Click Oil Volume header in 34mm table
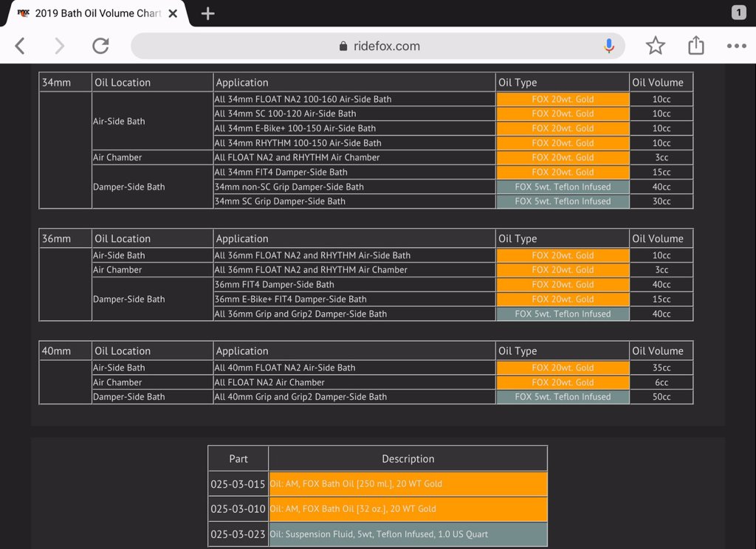 click(658, 83)
